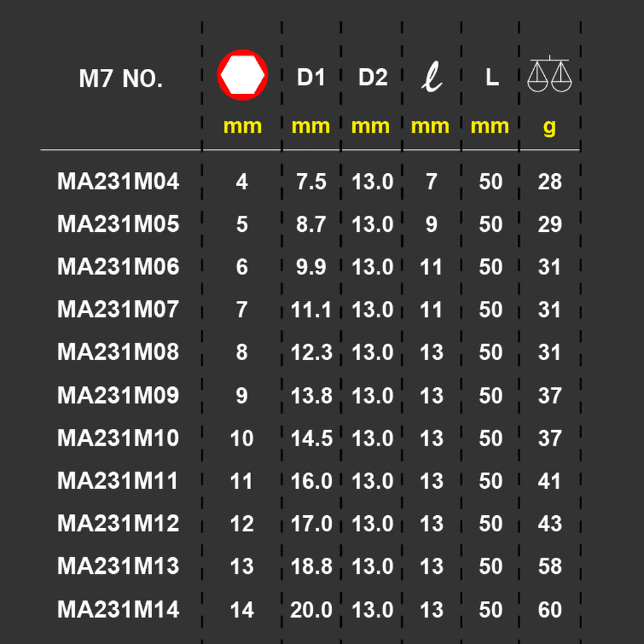Image resolution: width=644 pixels, height=644 pixels.
Task: Select the "M7 NO." column header
Action: (121, 79)
